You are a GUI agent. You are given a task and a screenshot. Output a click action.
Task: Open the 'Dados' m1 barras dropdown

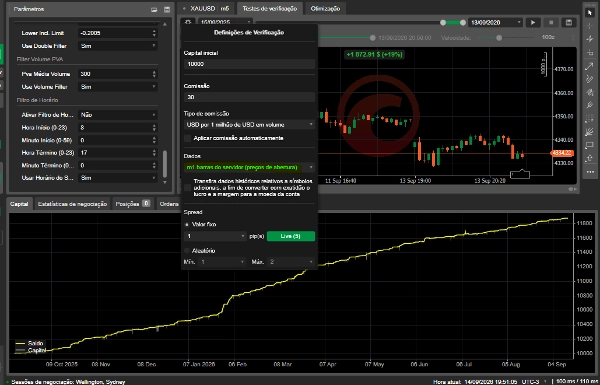coord(249,167)
